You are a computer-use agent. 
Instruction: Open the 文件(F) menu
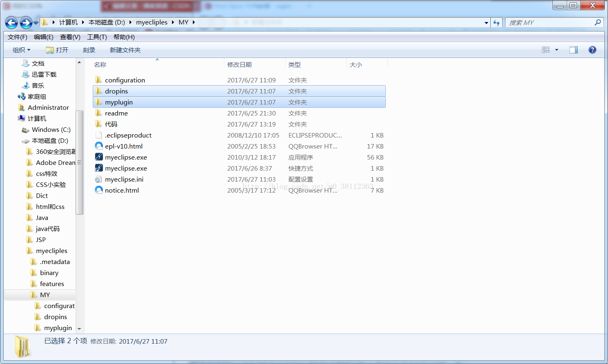(x=18, y=37)
